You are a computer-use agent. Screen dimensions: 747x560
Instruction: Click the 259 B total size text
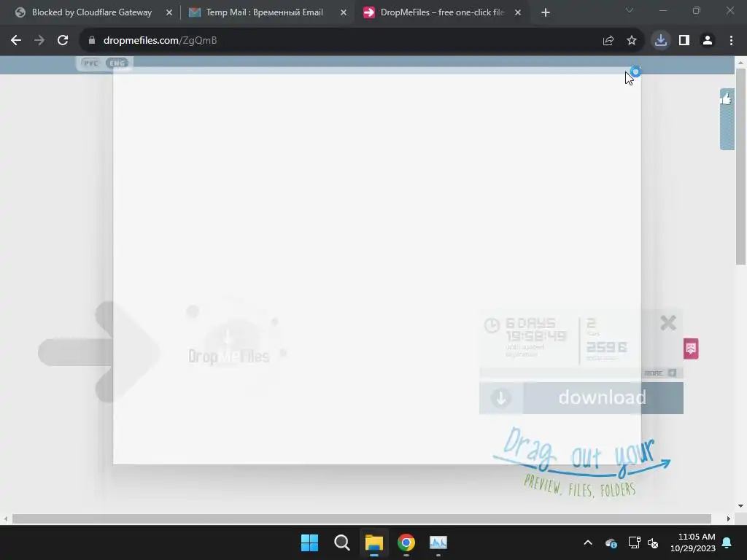[606, 347]
